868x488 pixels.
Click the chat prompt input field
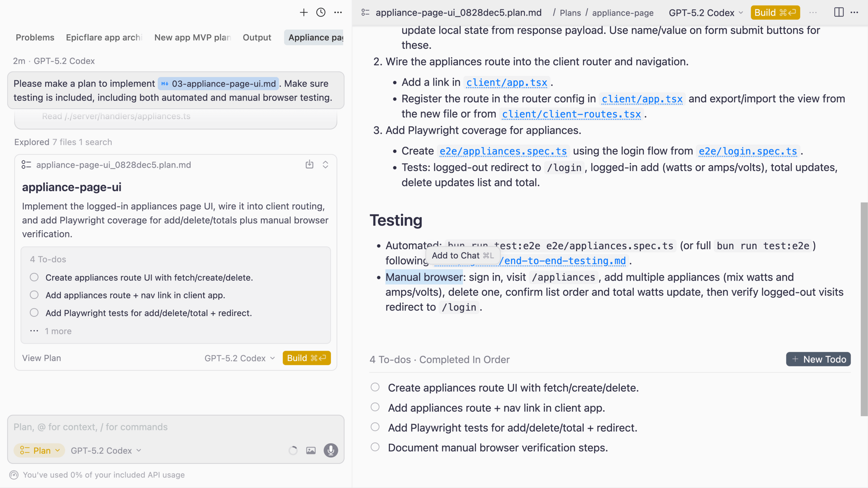pyautogui.click(x=175, y=427)
